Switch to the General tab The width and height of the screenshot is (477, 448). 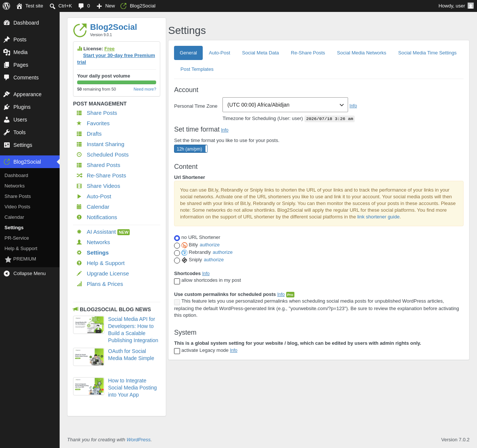tap(188, 53)
